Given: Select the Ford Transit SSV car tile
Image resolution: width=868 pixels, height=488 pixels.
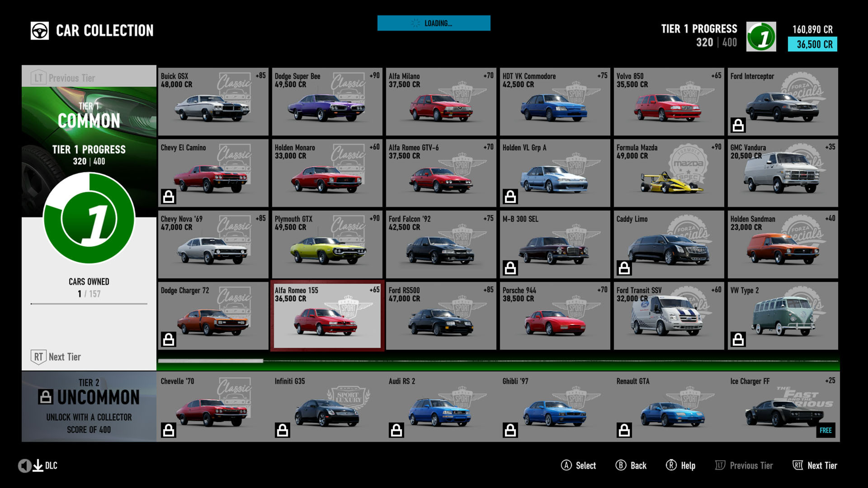Looking at the screenshot, I should click(669, 316).
